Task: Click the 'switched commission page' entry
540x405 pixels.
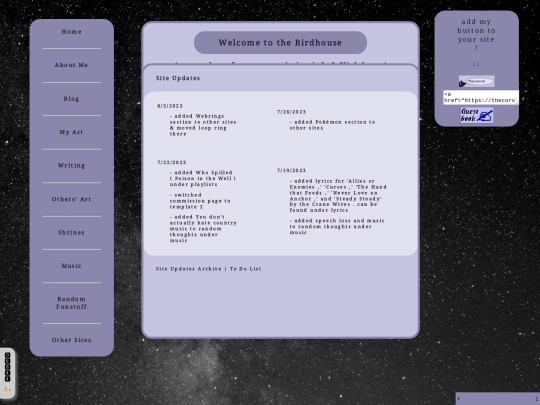Action: point(200,201)
